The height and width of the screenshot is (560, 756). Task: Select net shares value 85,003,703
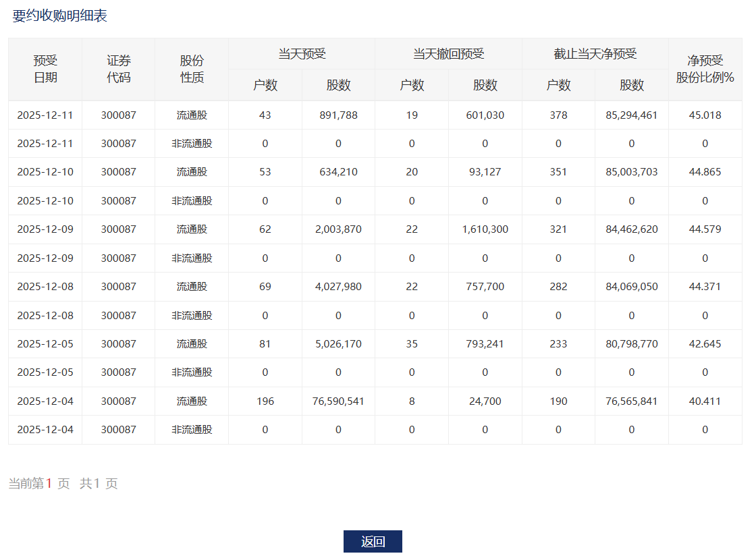pyautogui.click(x=632, y=172)
